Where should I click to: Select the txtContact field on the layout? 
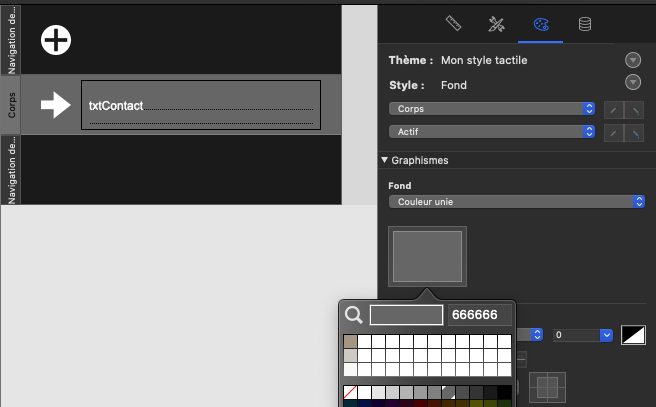(x=200, y=105)
